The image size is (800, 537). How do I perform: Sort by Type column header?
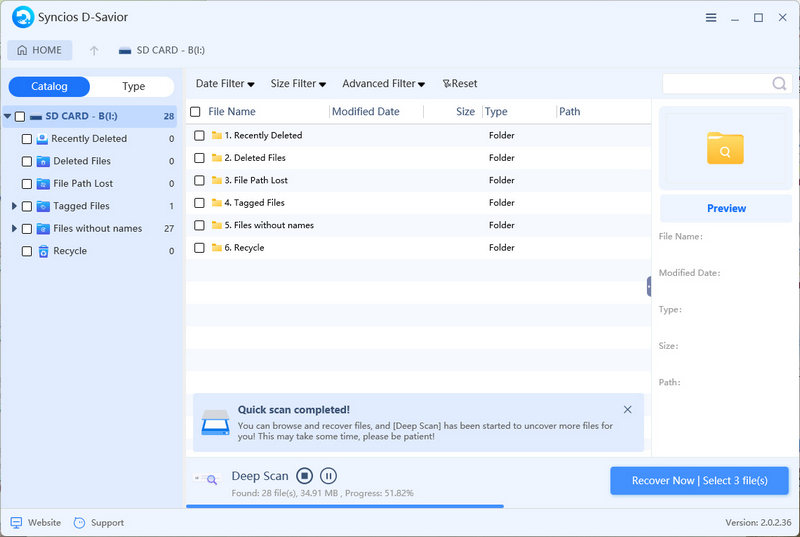point(496,112)
